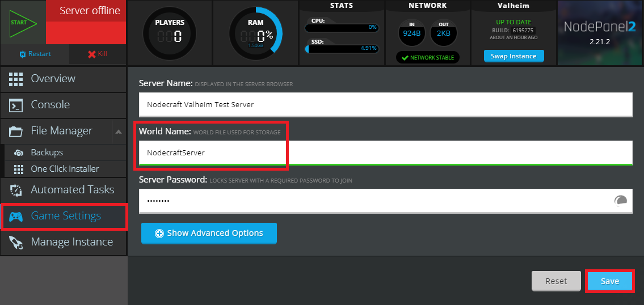Click the SSD usage bar
Image resolution: width=644 pixels, height=305 pixels.
342,48
